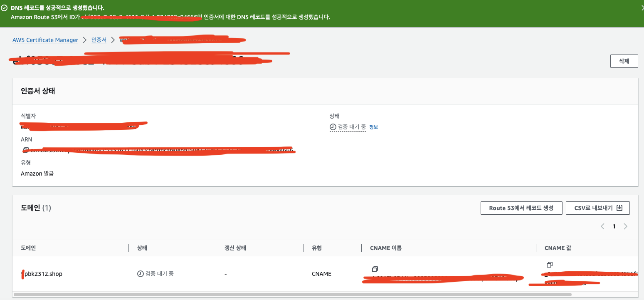Click the success check icon in the banner

tap(4, 8)
